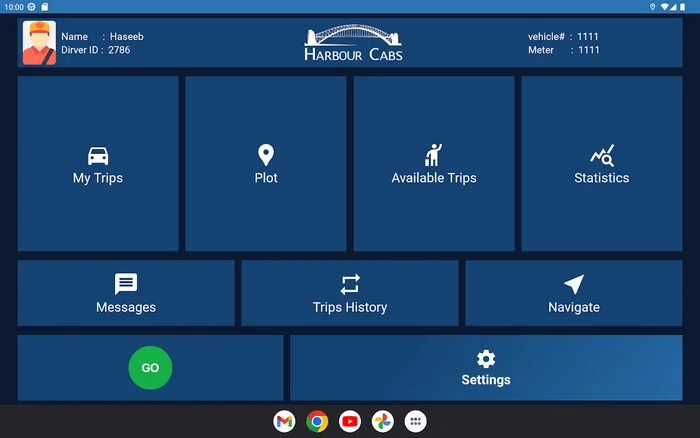This screenshot has width=700, height=438.
Task: Click the Settings text label
Action: pyautogui.click(x=486, y=380)
